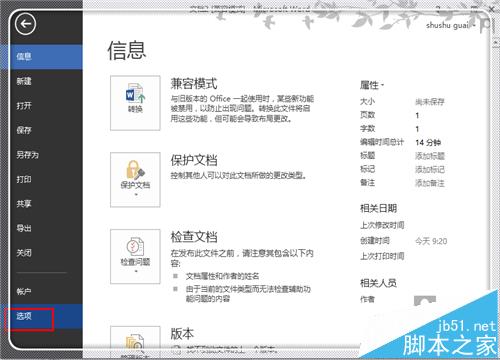Viewport: 500px width, 360px height.
Task: Click the author avatar picture
Action: click(425, 301)
